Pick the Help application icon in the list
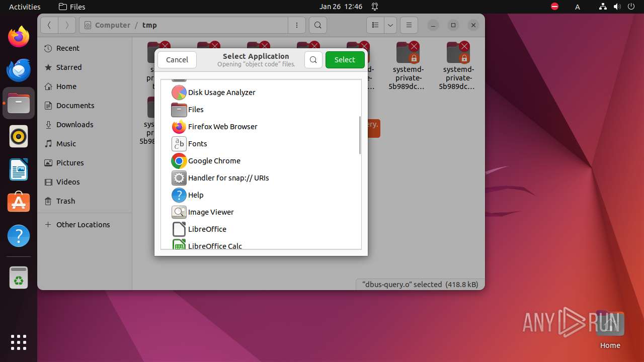This screenshot has height=362, width=644. [x=179, y=195]
